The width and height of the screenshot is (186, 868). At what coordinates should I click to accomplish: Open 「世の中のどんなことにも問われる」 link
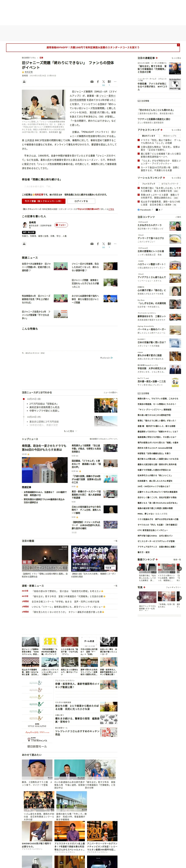156,110
